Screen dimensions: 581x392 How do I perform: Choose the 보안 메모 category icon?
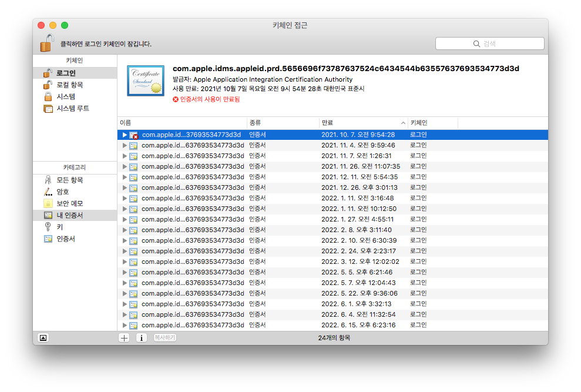click(x=48, y=203)
